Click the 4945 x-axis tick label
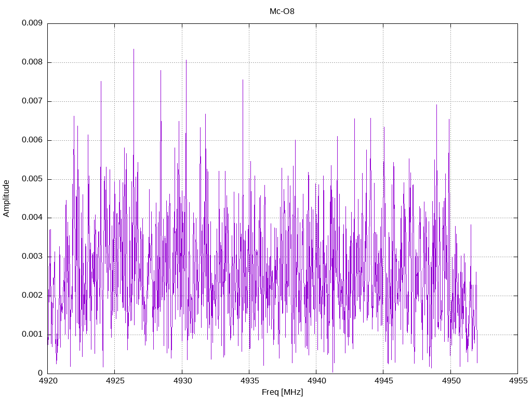This screenshot has width=532, height=399. 383,381
